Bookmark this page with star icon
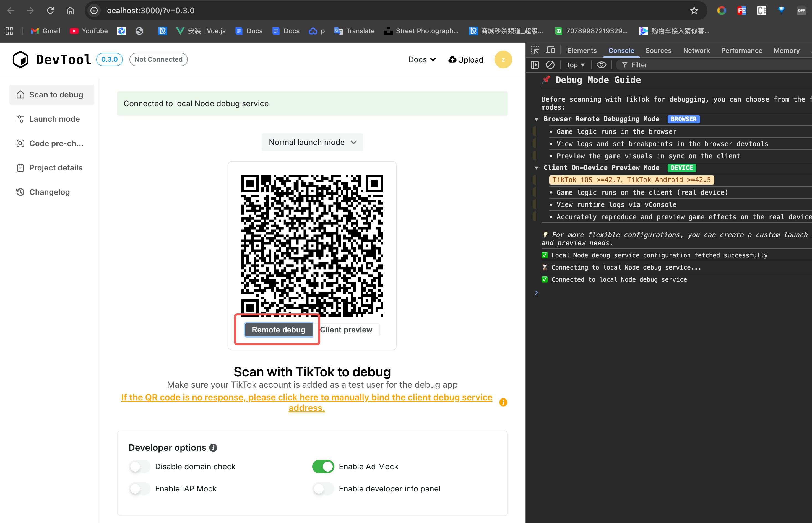Screen dimensions: 812x523 pyautogui.click(x=694, y=11)
